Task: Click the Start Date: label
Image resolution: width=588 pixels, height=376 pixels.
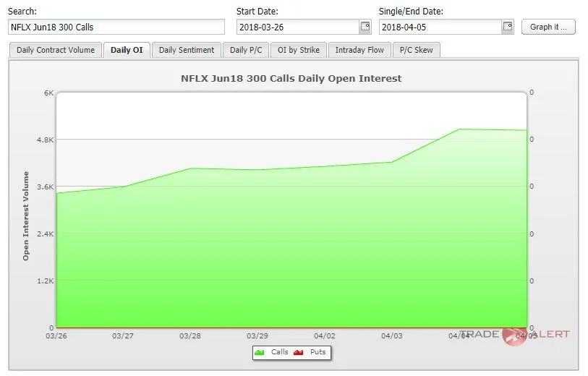Action: click(x=257, y=12)
